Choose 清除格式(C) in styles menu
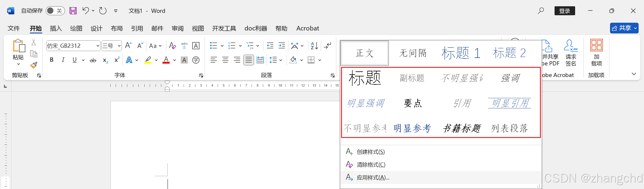 click(441, 165)
